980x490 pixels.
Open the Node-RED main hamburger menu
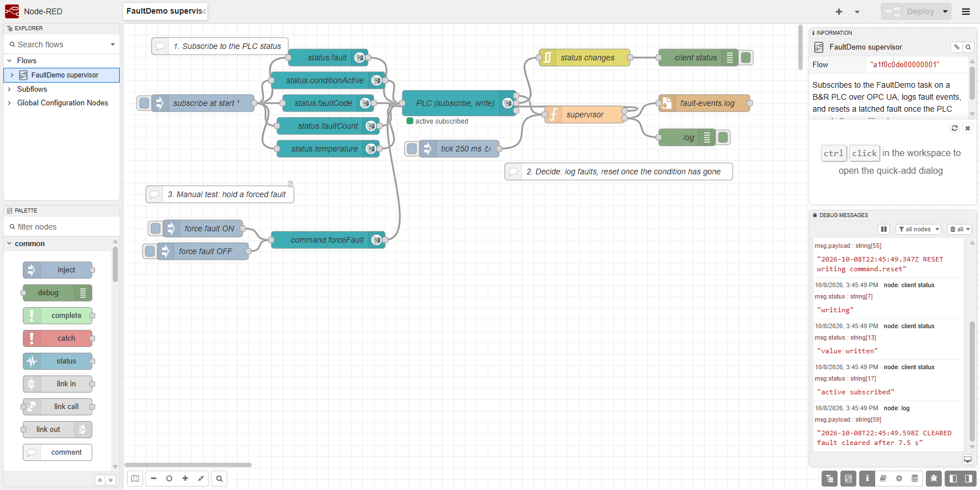966,11
